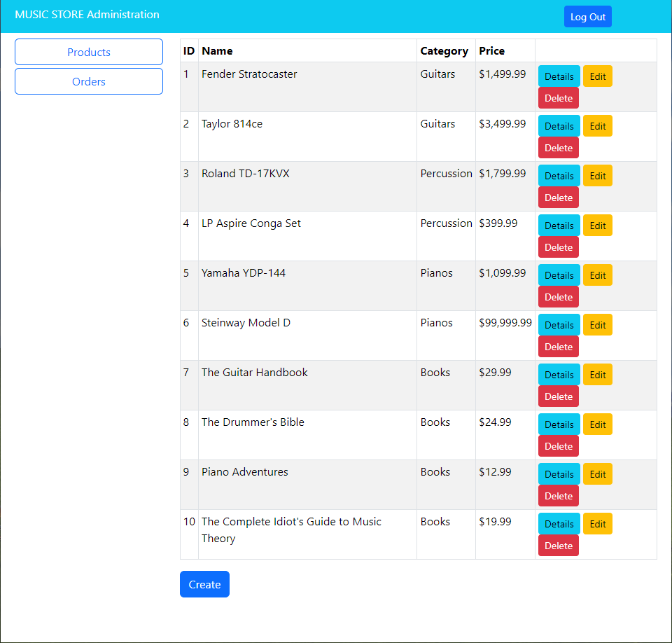This screenshot has height=643, width=672.
Task: Delete The Drummer's Bible product
Action: [x=558, y=446]
